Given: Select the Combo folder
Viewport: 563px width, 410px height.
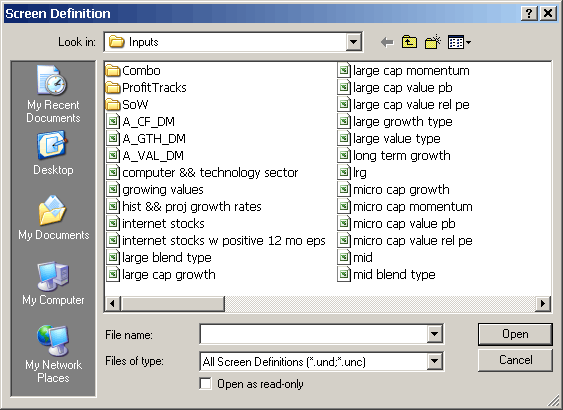Looking at the screenshot, I should 133,71.
